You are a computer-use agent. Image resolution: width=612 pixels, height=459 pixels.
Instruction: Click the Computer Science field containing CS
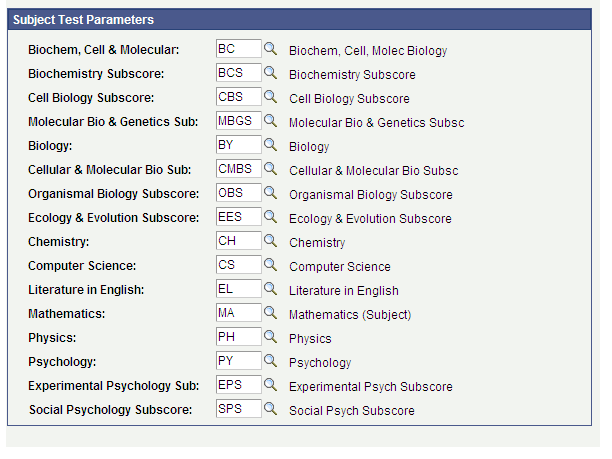(238, 265)
